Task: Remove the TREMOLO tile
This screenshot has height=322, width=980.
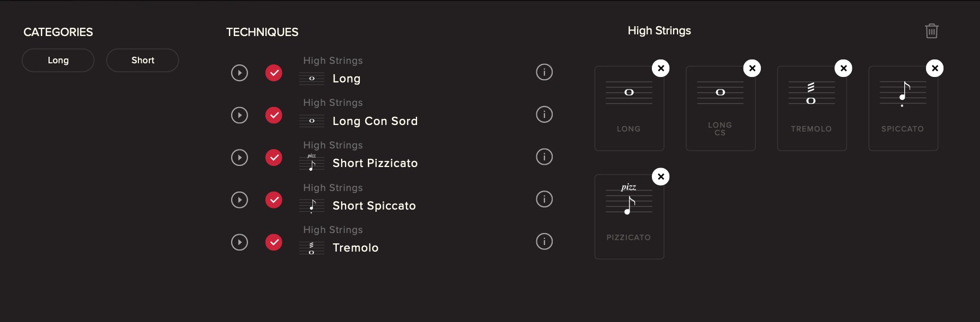Action: [843, 68]
